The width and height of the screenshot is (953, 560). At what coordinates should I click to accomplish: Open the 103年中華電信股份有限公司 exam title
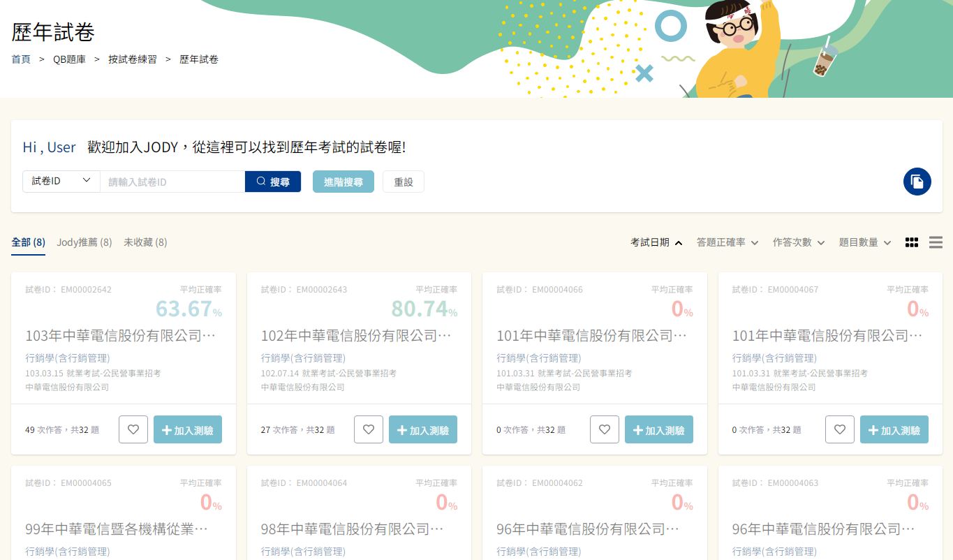click(x=121, y=336)
